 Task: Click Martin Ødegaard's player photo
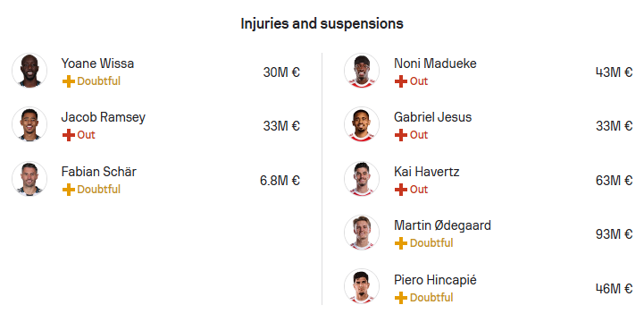click(362, 233)
